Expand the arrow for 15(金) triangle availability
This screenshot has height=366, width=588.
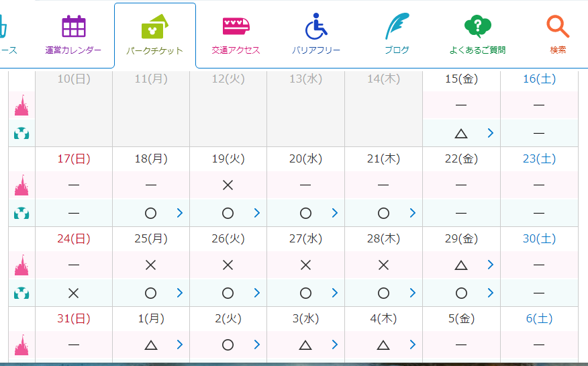[x=491, y=133]
